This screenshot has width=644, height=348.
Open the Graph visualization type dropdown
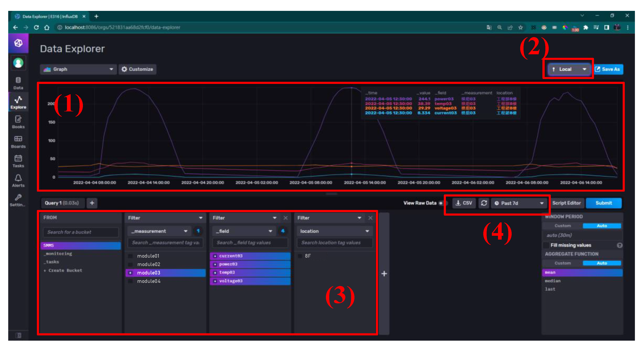coord(78,69)
